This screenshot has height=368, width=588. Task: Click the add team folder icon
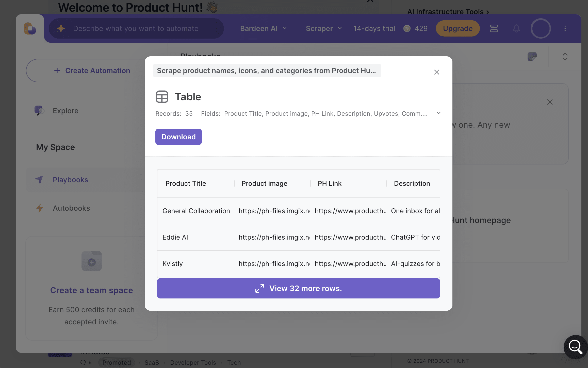(x=92, y=261)
